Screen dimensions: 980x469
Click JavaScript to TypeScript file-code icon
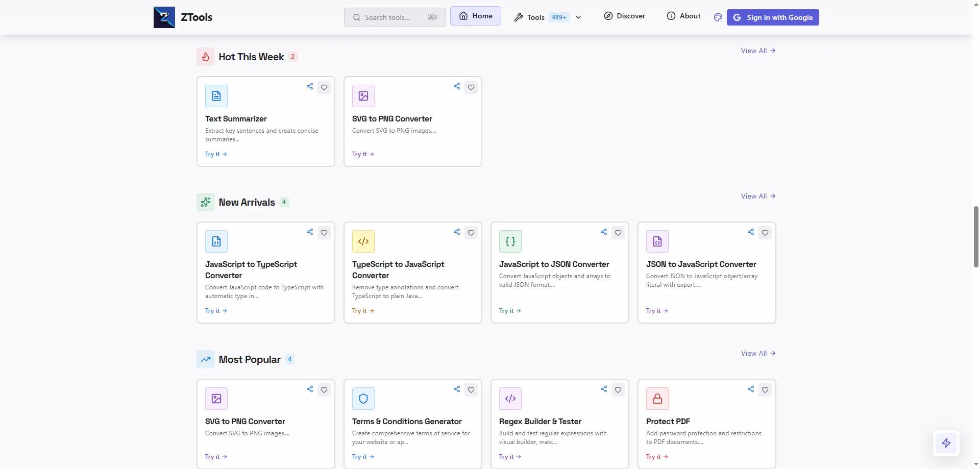click(216, 241)
